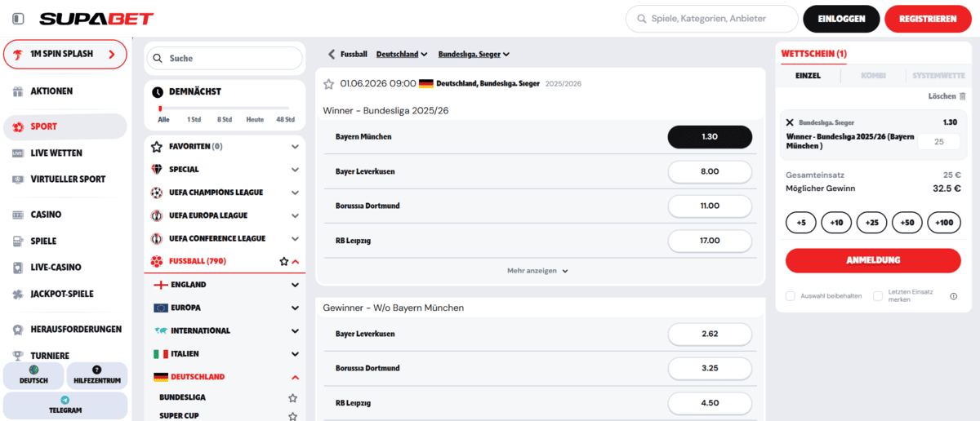Click the back arrow next to Fussball
This screenshot has height=421, width=980.
tap(332, 55)
